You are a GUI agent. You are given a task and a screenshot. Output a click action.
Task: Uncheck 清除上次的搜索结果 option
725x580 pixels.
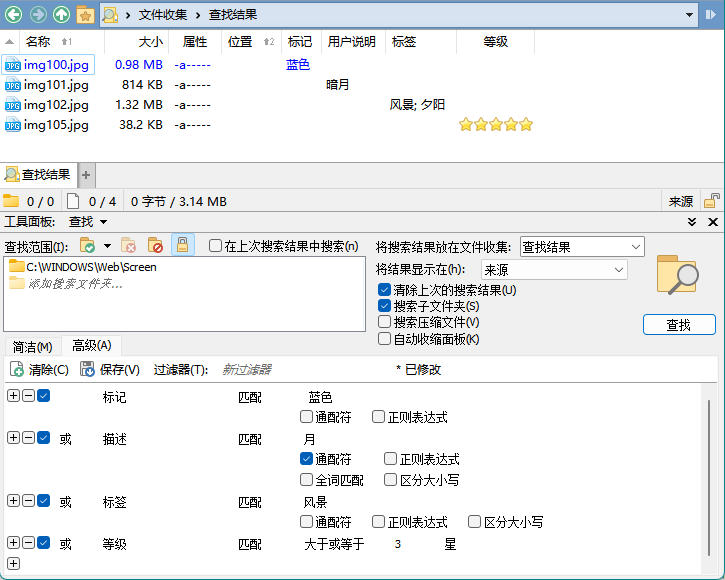click(x=385, y=290)
